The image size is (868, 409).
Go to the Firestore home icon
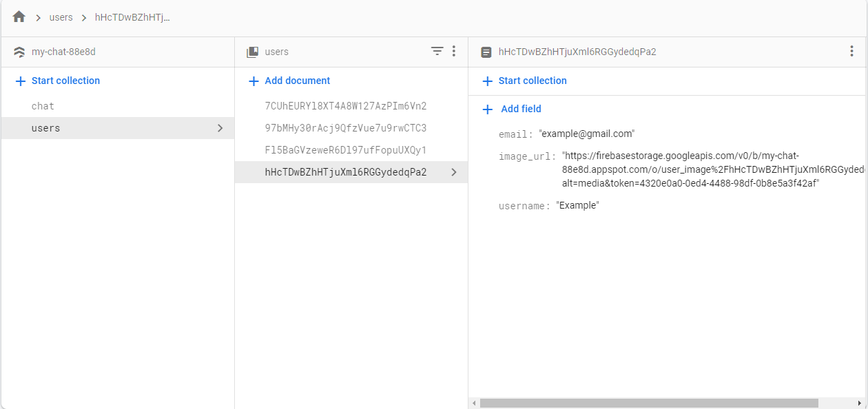coord(19,17)
